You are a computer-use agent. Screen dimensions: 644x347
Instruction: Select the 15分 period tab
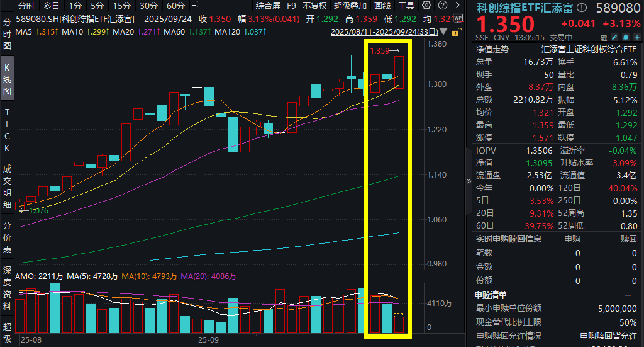[121, 6]
